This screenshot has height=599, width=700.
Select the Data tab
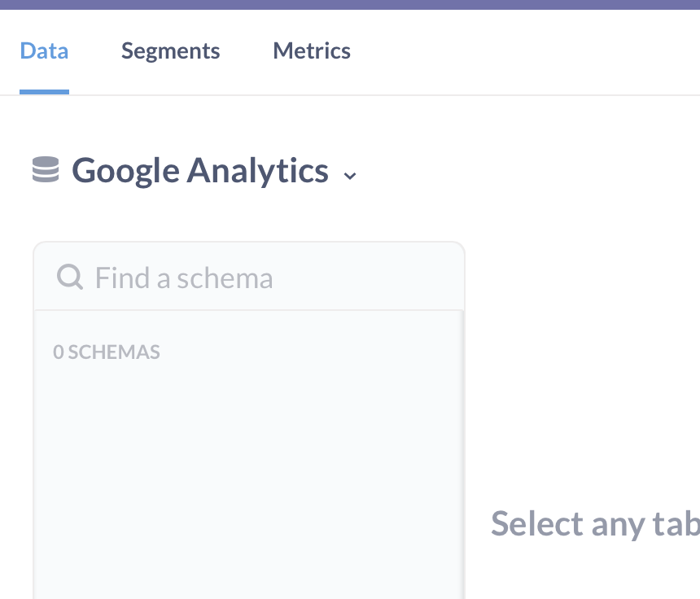point(44,50)
